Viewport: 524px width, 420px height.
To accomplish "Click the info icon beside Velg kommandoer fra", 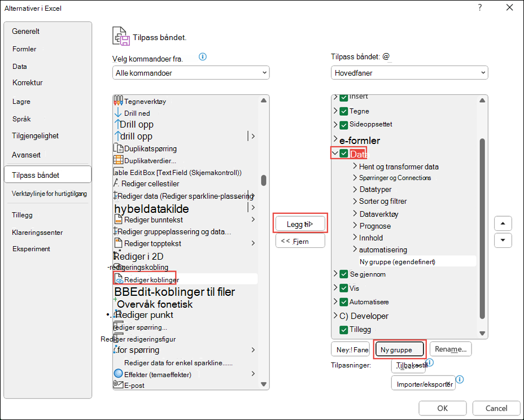I will 203,57.
